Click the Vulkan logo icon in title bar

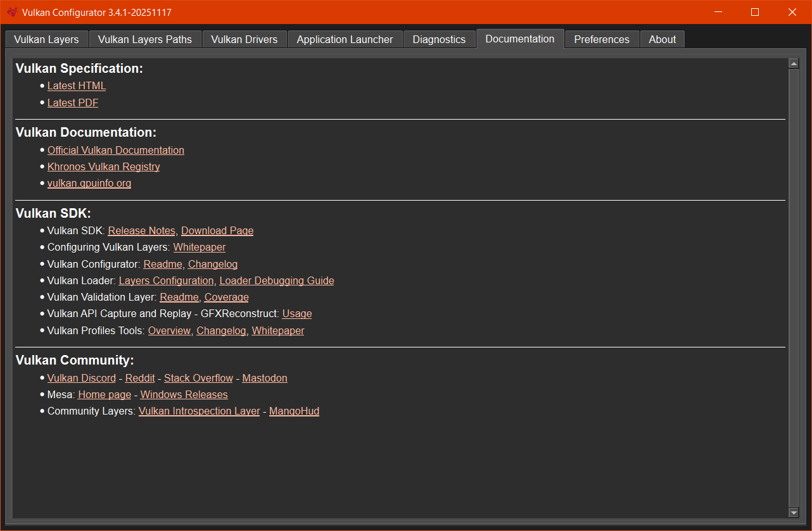(12, 12)
